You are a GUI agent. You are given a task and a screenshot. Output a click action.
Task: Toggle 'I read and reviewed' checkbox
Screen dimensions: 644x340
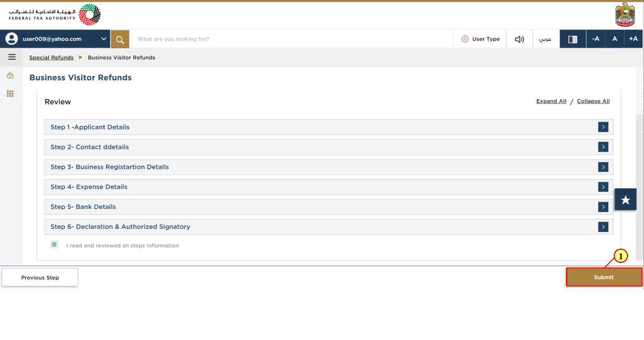(x=54, y=245)
